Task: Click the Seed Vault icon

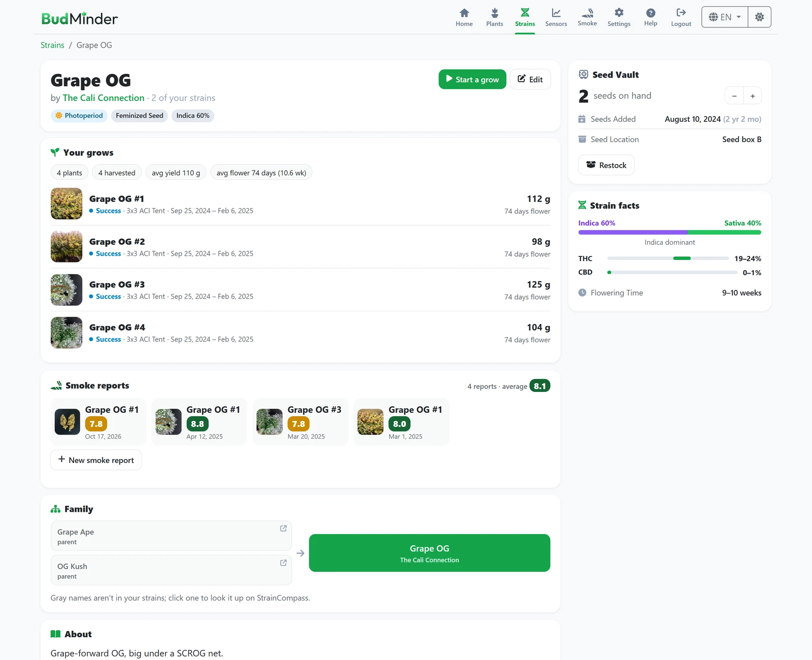Action: click(x=584, y=75)
